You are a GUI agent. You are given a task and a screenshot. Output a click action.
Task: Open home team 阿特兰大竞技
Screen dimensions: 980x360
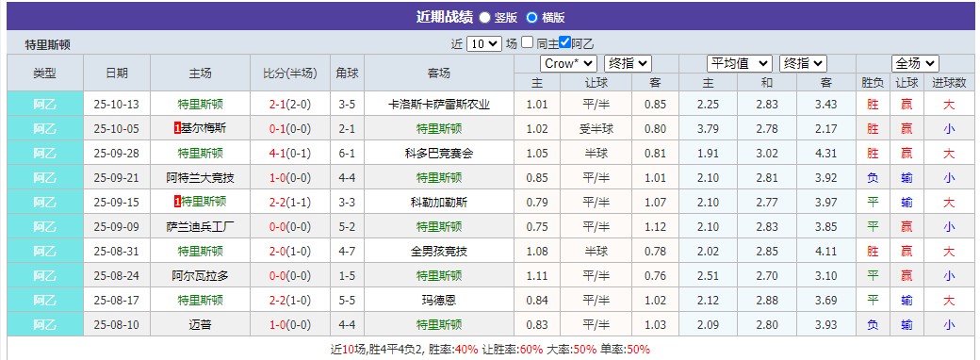click(201, 177)
